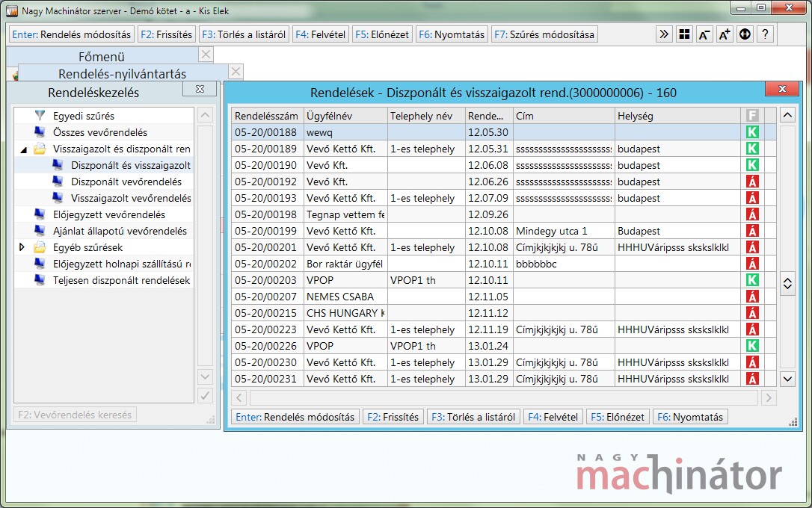Select Visszaigazolt vevőrendelés filter
This screenshot has width=812, height=508.
pos(131,198)
